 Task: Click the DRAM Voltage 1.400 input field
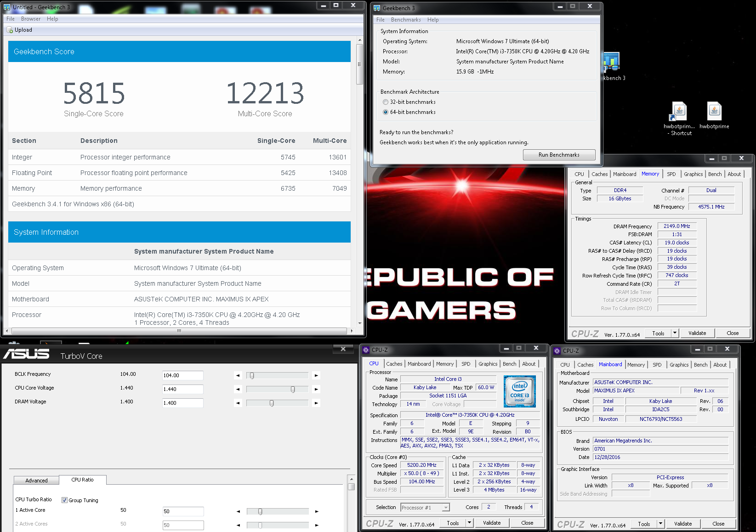[x=183, y=403]
